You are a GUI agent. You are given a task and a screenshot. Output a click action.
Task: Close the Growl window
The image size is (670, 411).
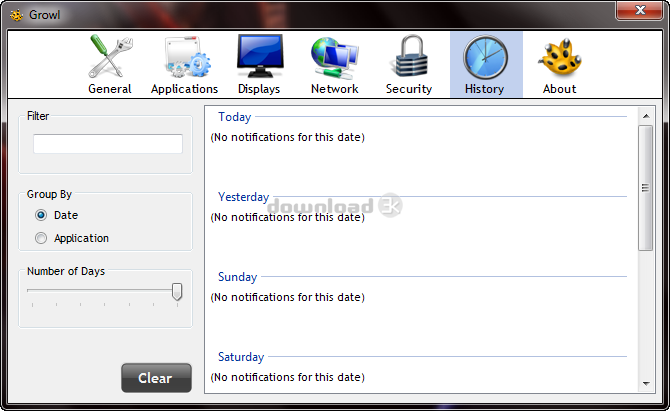point(640,11)
